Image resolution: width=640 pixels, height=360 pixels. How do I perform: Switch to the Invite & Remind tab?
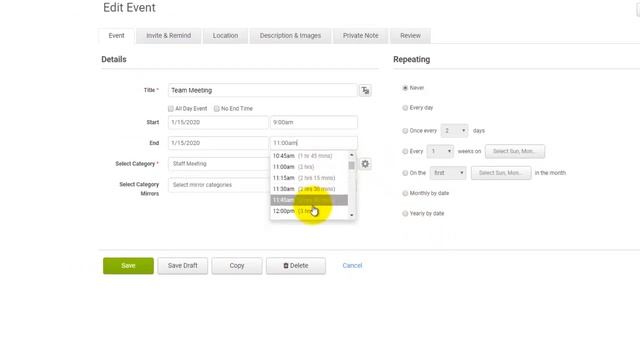click(169, 36)
